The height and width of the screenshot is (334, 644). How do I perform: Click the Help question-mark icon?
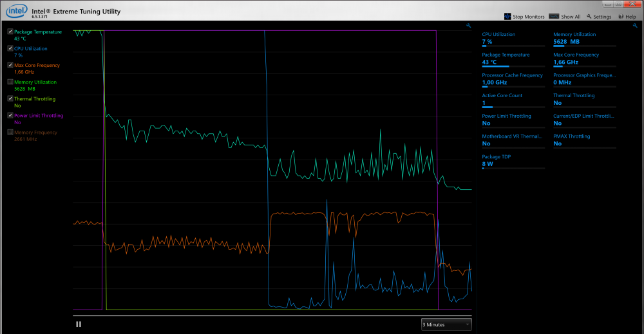[x=621, y=17]
